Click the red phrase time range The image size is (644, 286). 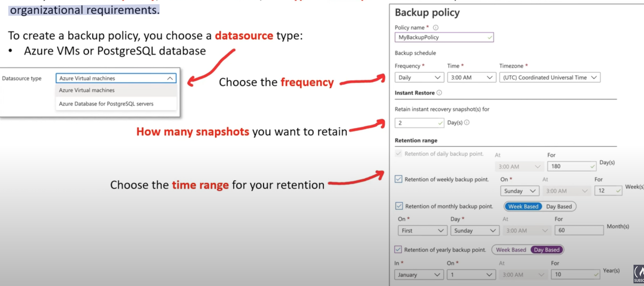[200, 185]
